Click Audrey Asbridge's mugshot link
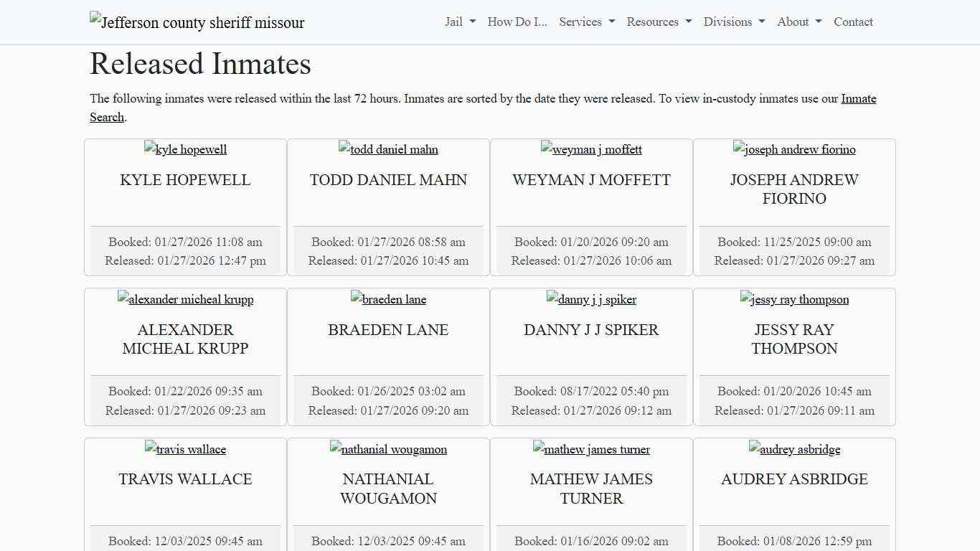This screenshot has width=980, height=551. pos(794,449)
